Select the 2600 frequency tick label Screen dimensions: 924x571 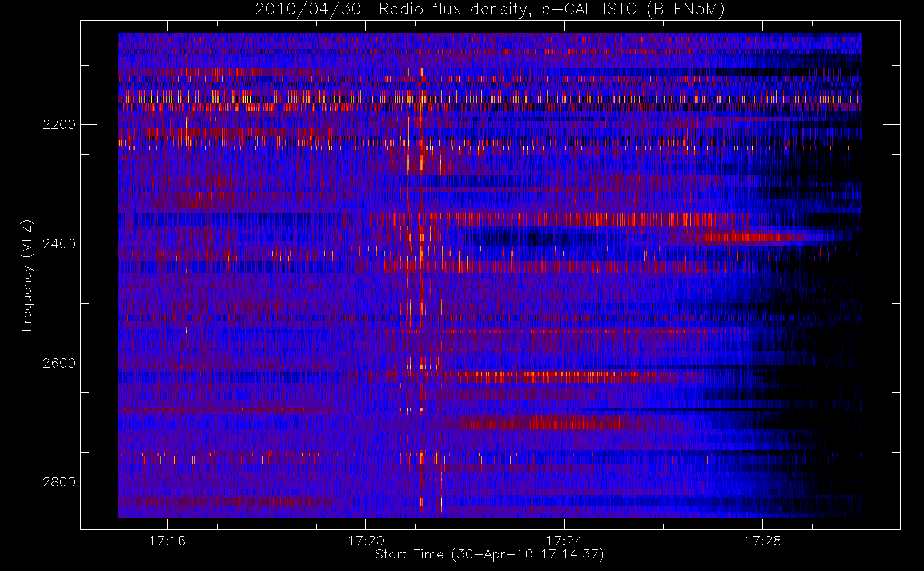(x=59, y=363)
